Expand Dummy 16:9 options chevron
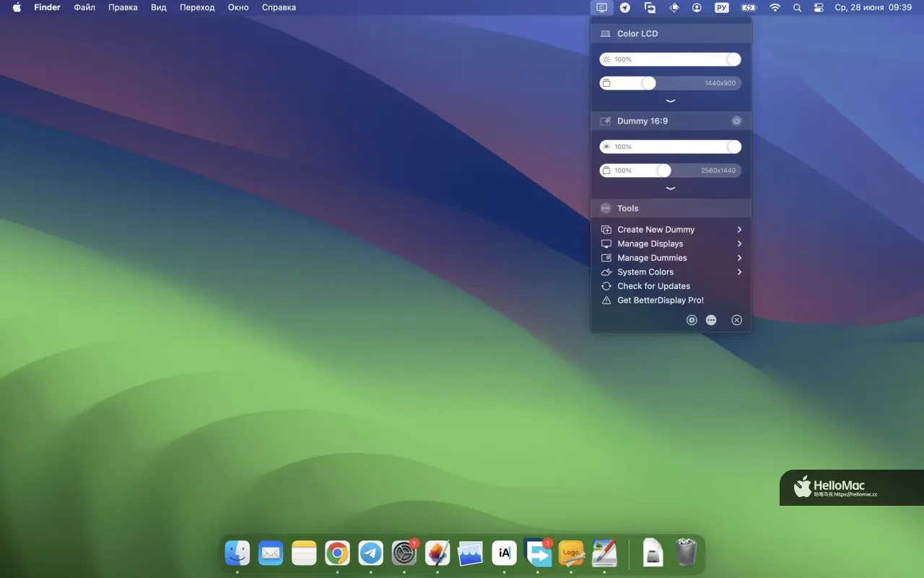 (x=671, y=189)
